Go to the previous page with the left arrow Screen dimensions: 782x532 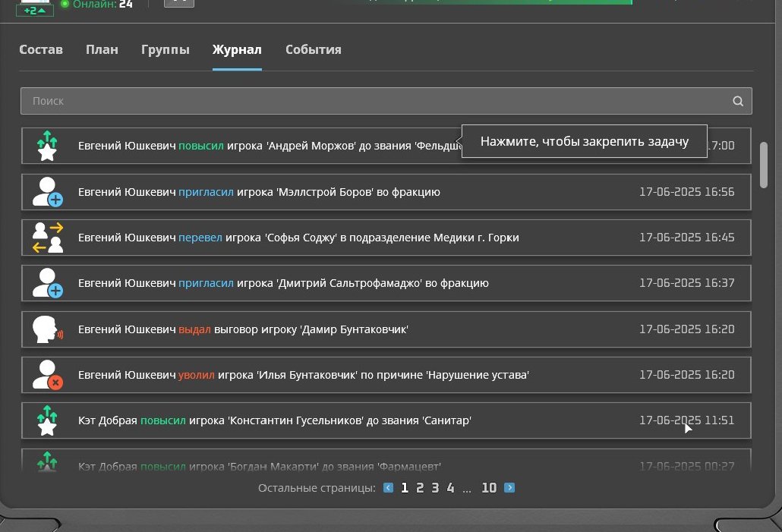tap(388, 488)
